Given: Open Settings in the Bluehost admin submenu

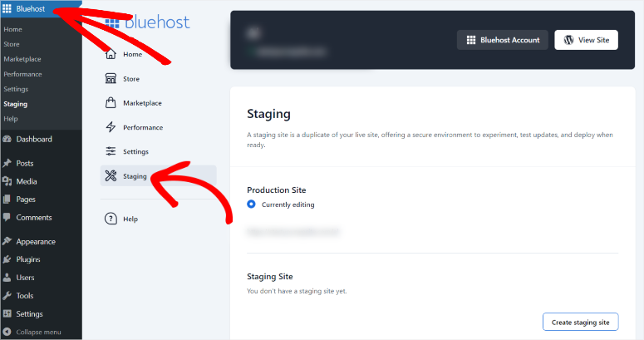Looking at the screenshot, I should click(16, 89).
